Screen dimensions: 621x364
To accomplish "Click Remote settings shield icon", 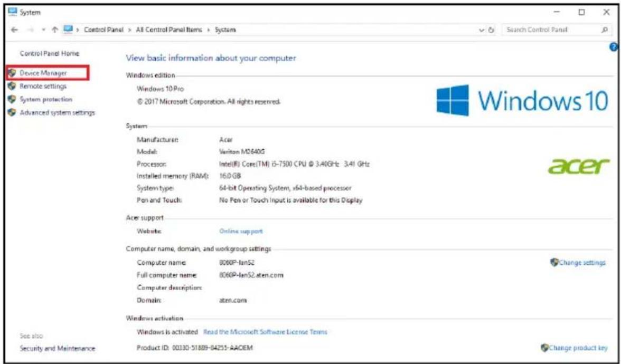I will (12, 87).
